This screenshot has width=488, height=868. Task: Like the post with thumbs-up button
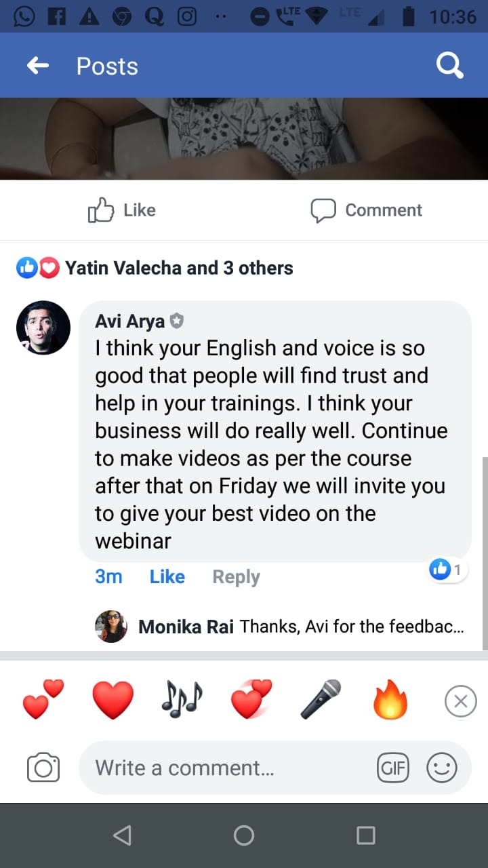tap(123, 210)
